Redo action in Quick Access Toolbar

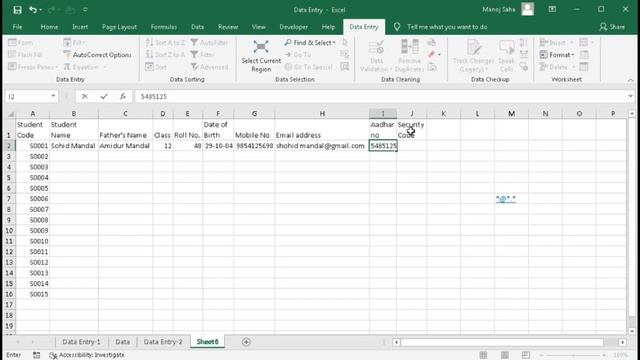click(x=51, y=10)
